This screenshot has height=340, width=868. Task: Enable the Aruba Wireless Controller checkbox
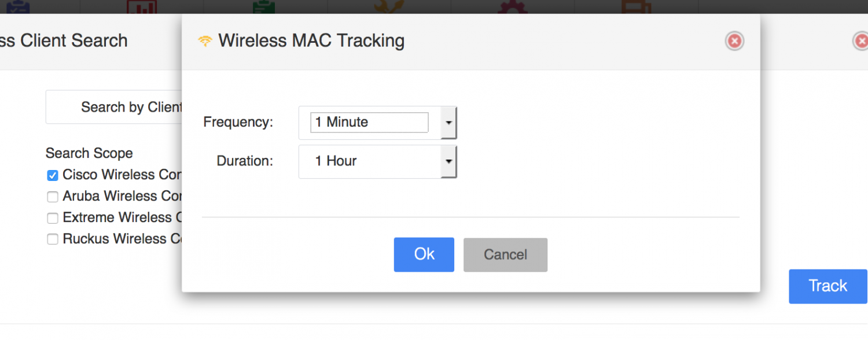53,197
